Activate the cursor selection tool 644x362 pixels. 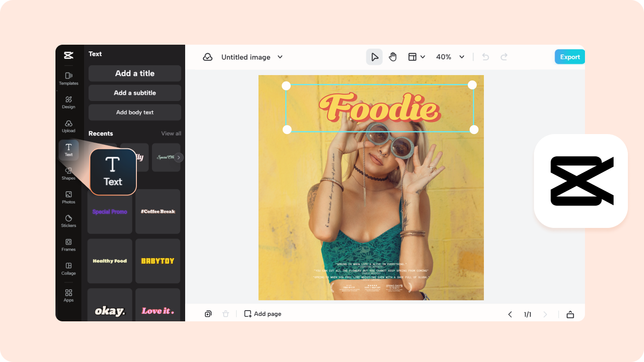pyautogui.click(x=374, y=57)
